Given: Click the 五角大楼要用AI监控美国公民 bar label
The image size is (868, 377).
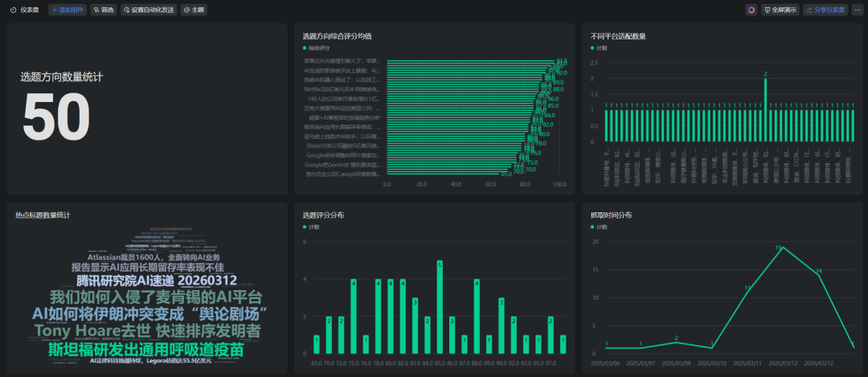Looking at the screenshot, I should [x=342, y=108].
